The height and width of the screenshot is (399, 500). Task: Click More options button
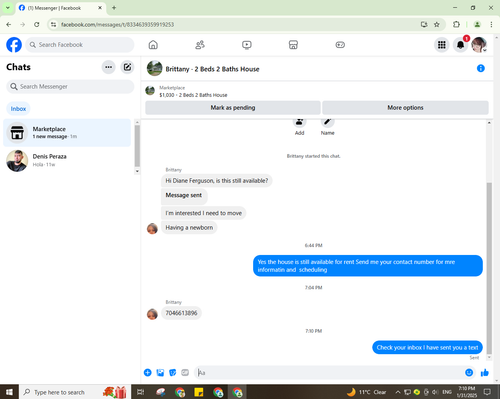(x=405, y=108)
